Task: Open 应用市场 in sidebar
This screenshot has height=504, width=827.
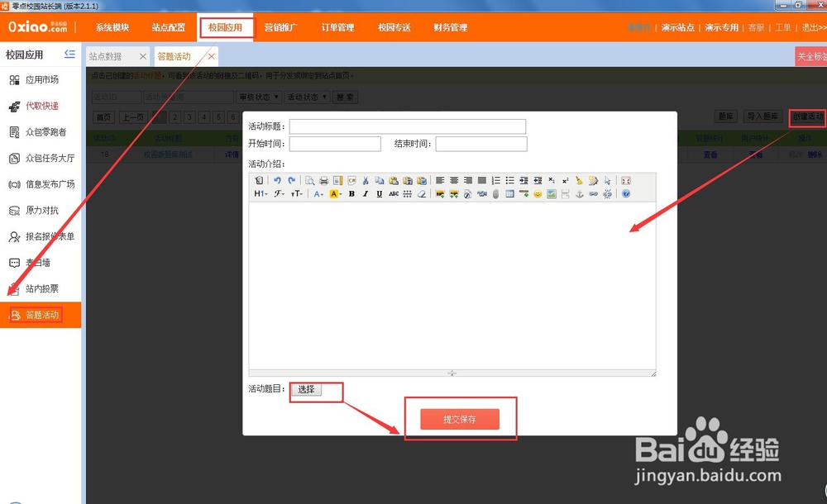Action: (x=41, y=79)
